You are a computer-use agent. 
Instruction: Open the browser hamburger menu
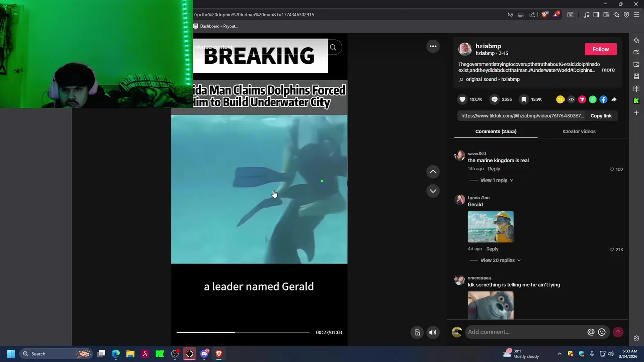[636, 15]
